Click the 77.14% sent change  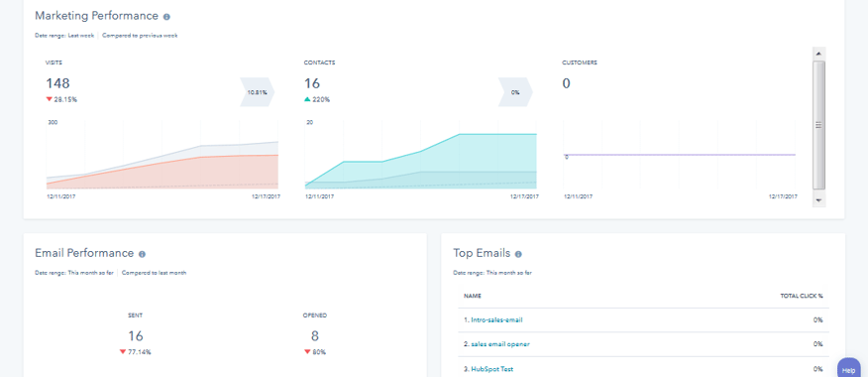coord(139,352)
